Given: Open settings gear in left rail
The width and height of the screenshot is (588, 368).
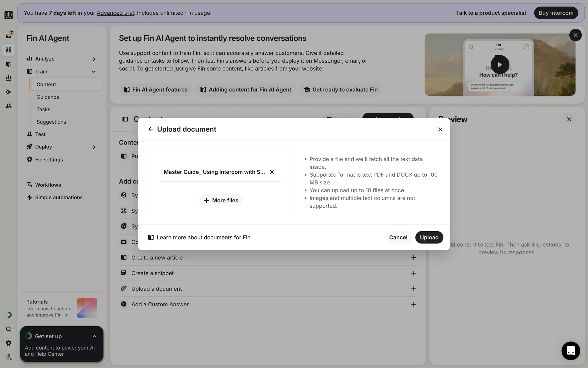Looking at the screenshot, I should click(9, 343).
